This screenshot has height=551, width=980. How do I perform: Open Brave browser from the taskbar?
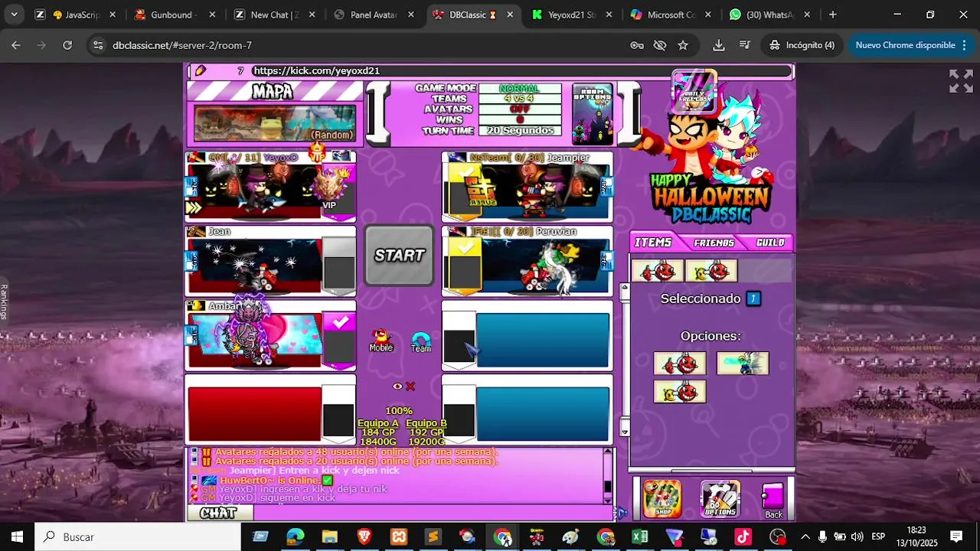(x=364, y=537)
